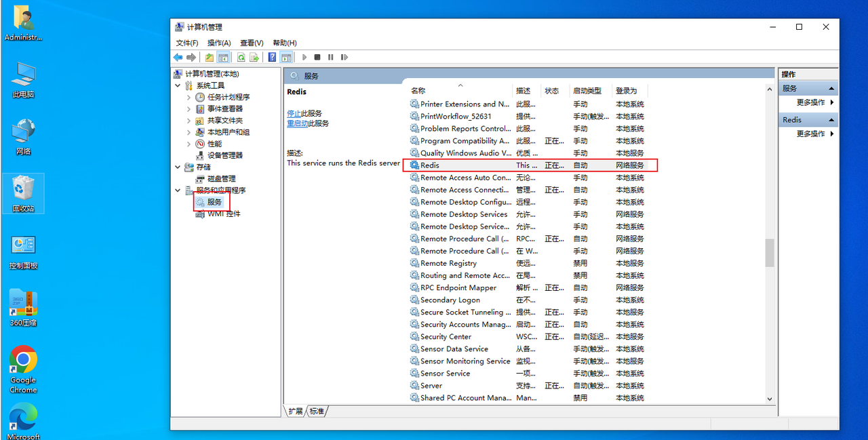
Task: Expand the 本地用户和组 tree node
Action: [189, 132]
